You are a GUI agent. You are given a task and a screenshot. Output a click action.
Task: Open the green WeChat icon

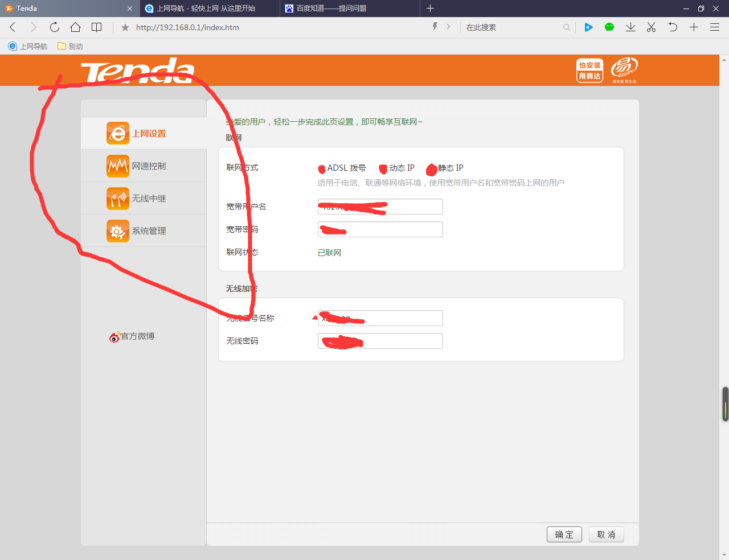[609, 27]
